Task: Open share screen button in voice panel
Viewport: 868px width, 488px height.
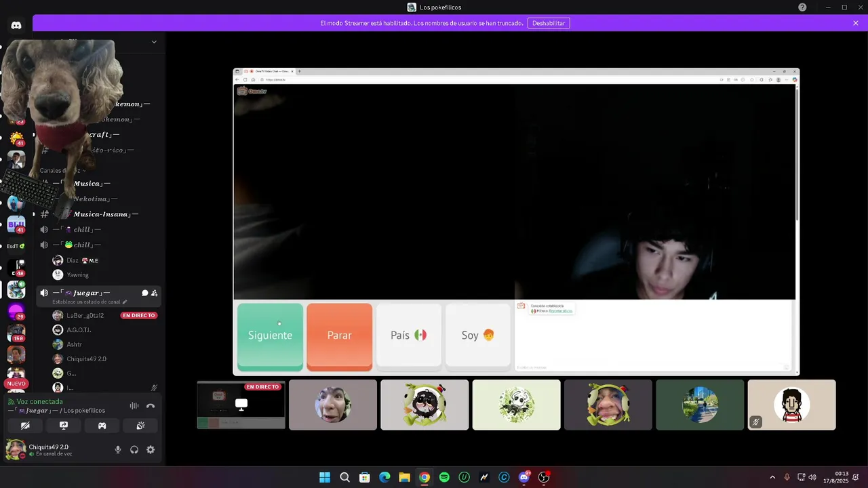Action: (x=64, y=426)
